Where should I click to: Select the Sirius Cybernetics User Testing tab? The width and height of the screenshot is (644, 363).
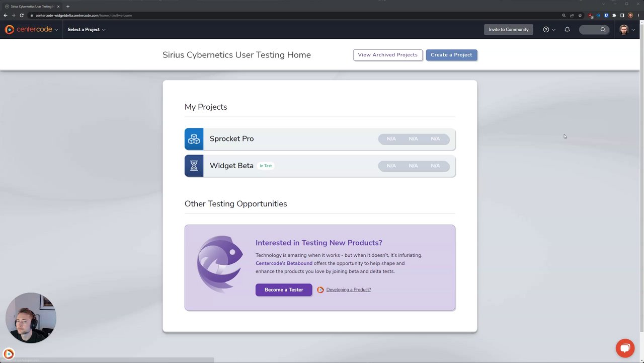click(33, 7)
